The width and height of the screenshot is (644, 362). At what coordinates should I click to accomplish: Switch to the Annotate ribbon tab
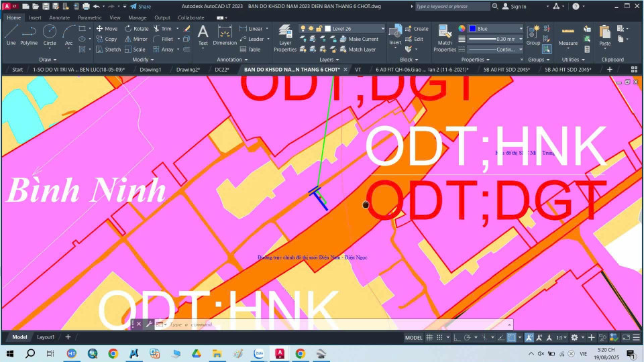pos(59,17)
